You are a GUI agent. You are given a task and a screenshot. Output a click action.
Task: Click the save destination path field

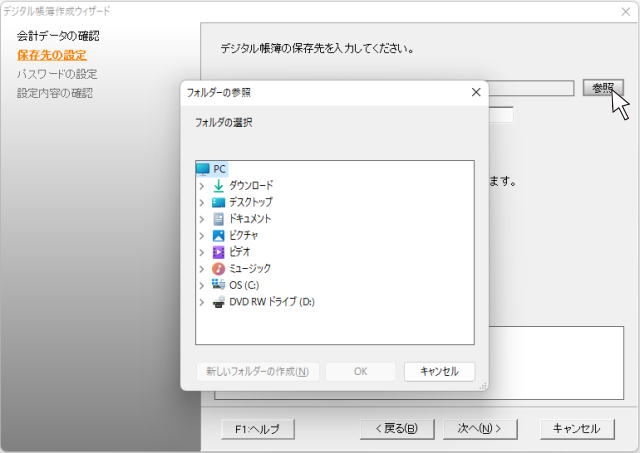point(531,88)
